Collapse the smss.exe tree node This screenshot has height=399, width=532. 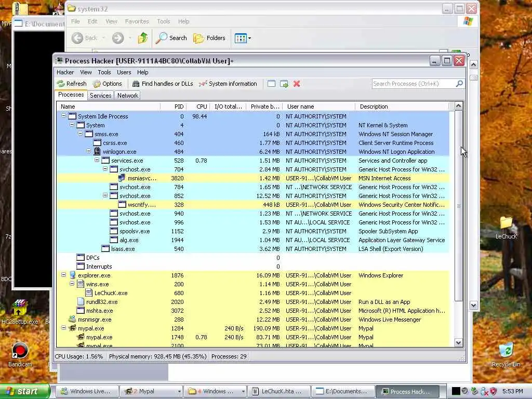tap(80, 134)
